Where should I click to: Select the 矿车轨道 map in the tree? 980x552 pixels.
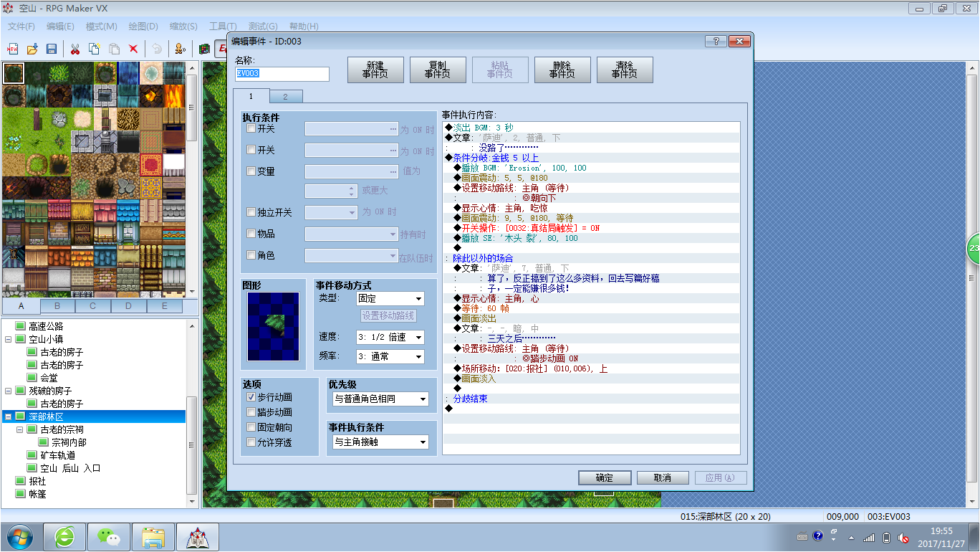tap(57, 455)
